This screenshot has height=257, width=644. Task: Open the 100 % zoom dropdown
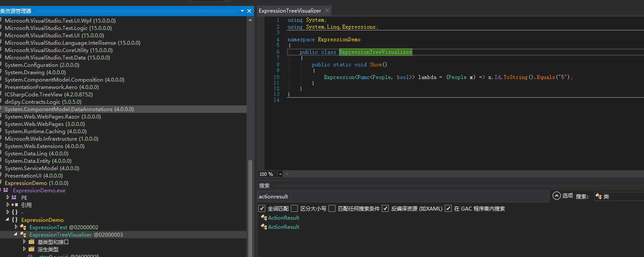point(280,174)
